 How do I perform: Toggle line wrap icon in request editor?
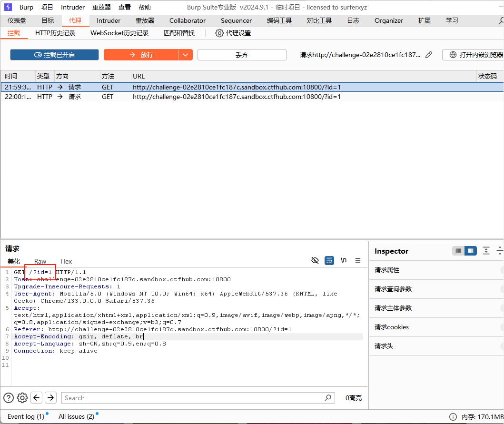329,260
